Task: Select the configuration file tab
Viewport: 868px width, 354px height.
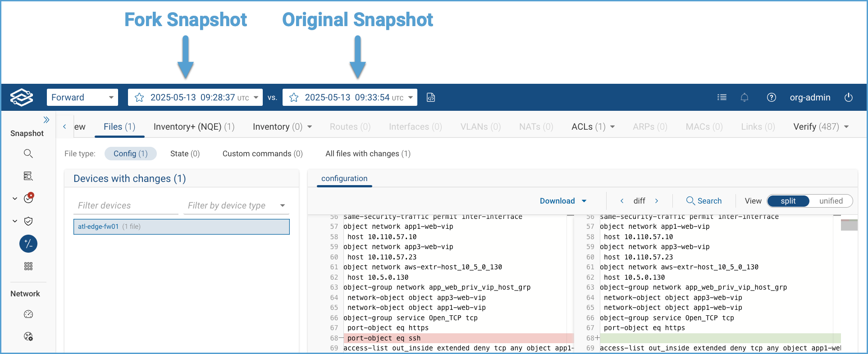Action: 344,178
